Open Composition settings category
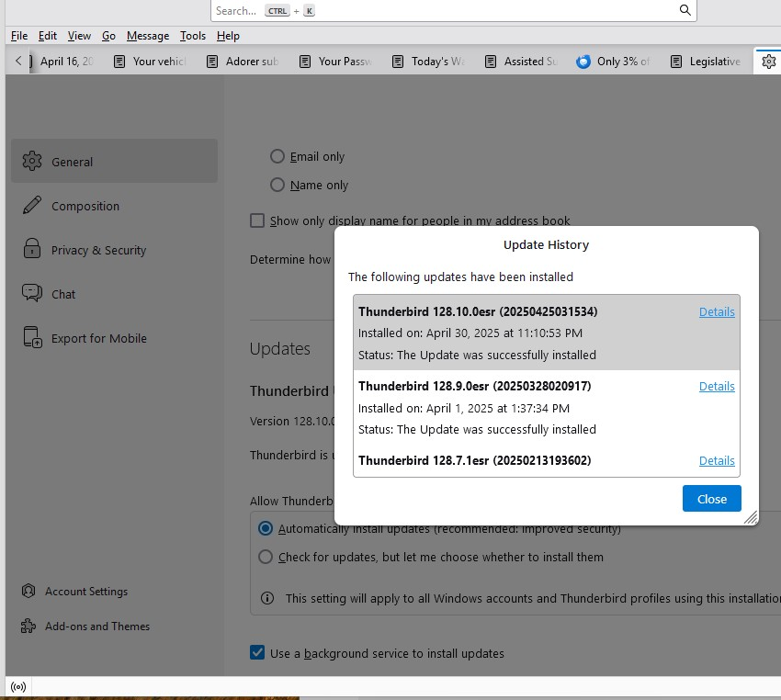The image size is (781, 700). (x=114, y=205)
